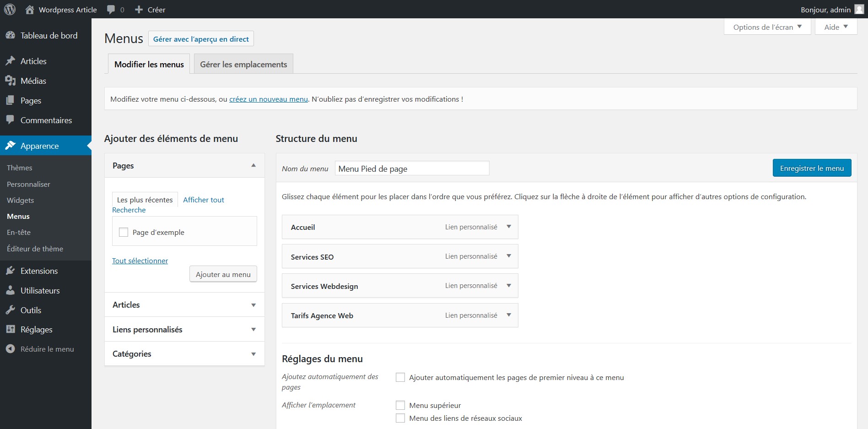Click the Tarifs Agence Web item title
This screenshot has width=868, height=429.
point(322,315)
